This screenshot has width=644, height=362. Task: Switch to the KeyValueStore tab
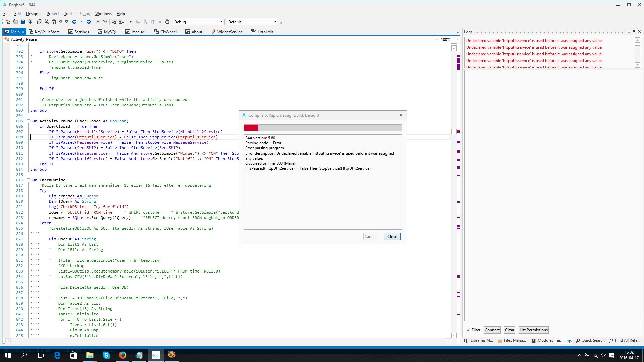(44, 32)
